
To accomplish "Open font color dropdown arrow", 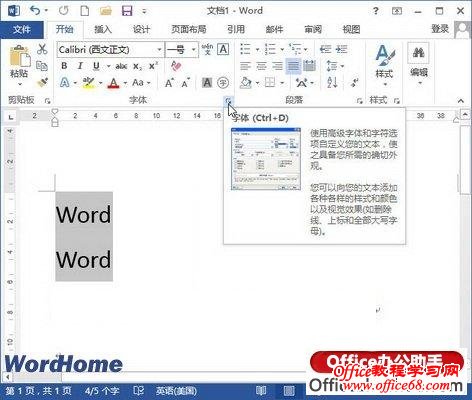I will [125, 83].
